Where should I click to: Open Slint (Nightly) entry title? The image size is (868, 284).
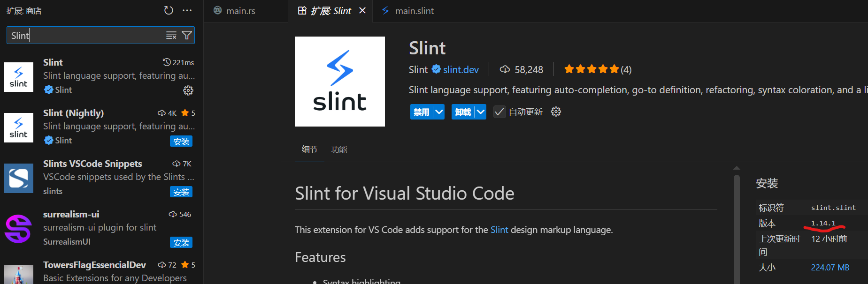(73, 113)
